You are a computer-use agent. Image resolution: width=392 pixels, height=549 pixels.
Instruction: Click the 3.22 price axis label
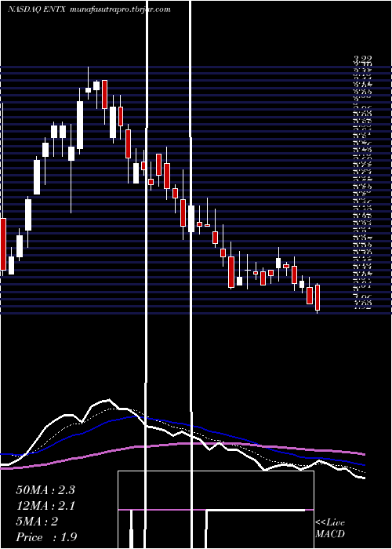pos(362,60)
